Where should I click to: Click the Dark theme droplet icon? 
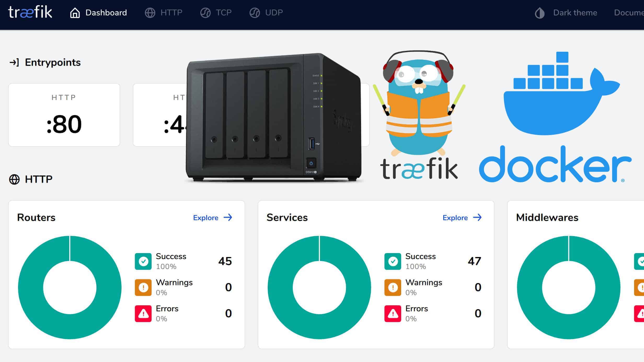[540, 13]
